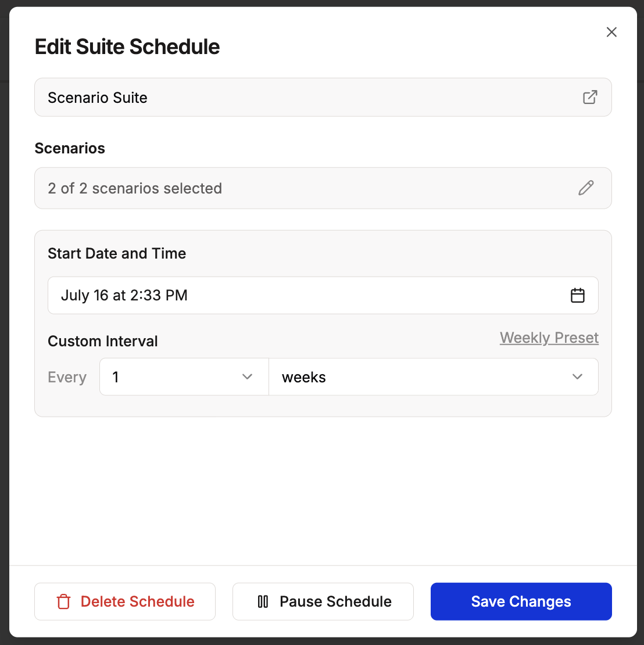Click the 2 of 2 scenarios selected text
The height and width of the screenshot is (645, 644).
click(135, 188)
